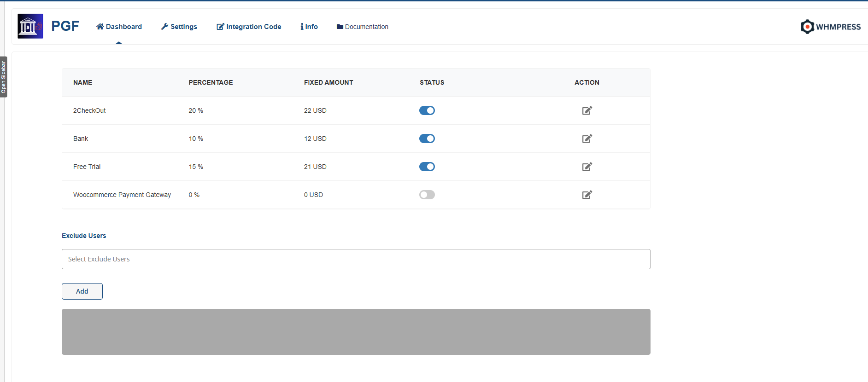
Task: Open edit for Free Trial gateway
Action: 586,167
